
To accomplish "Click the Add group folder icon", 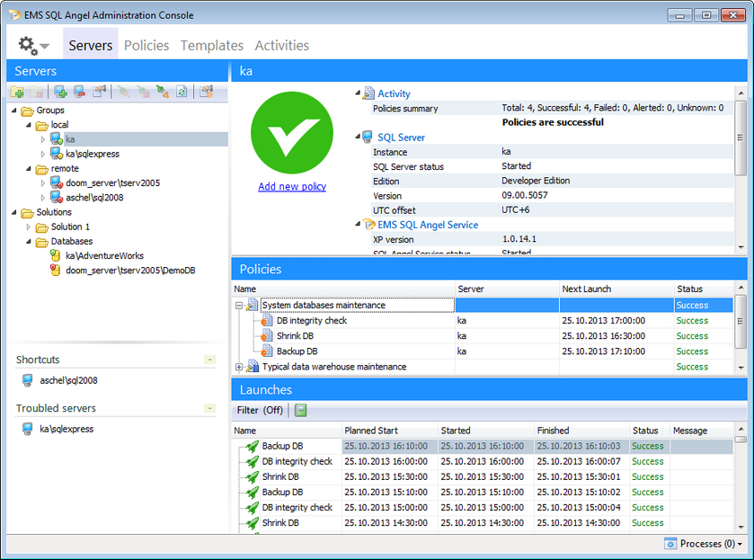I will point(17,92).
